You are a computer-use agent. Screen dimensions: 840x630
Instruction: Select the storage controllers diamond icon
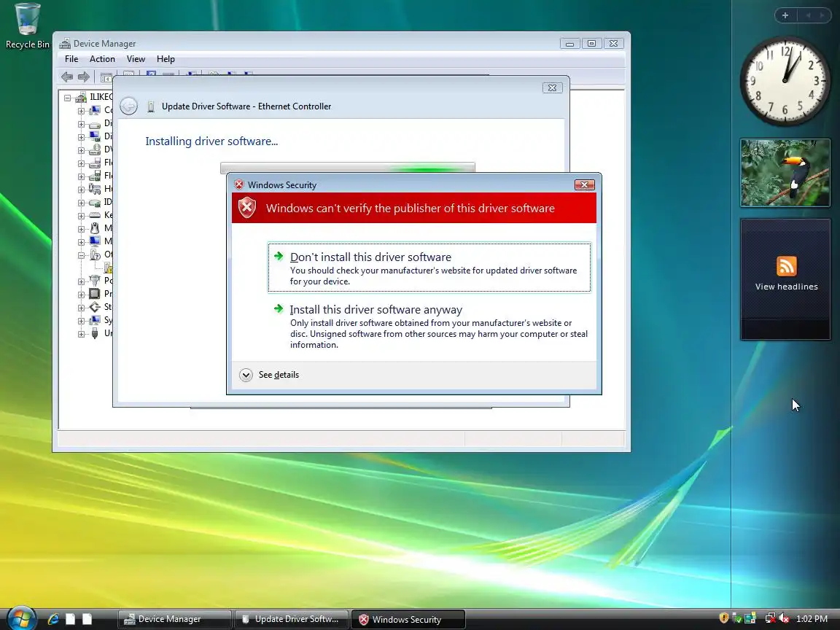click(x=95, y=307)
